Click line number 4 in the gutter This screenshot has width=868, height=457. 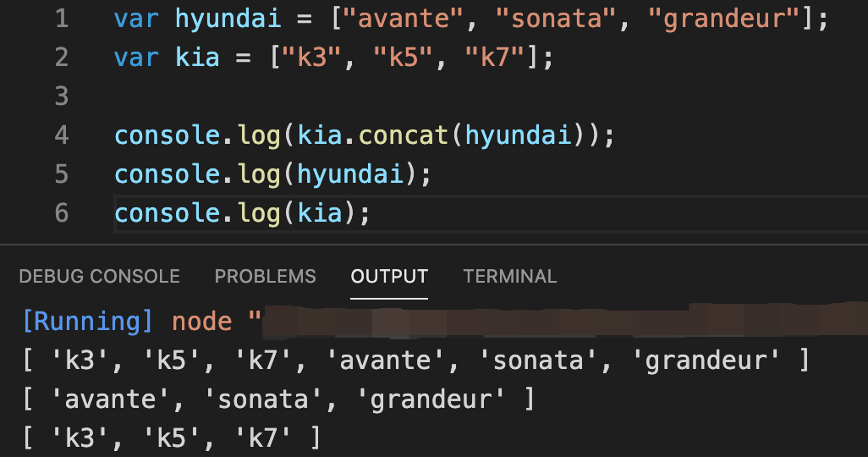(62, 135)
